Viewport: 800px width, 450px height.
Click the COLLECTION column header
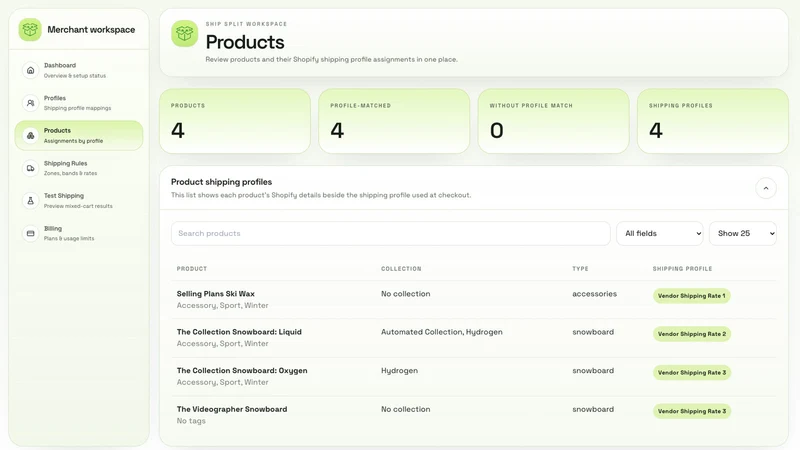(x=402, y=269)
